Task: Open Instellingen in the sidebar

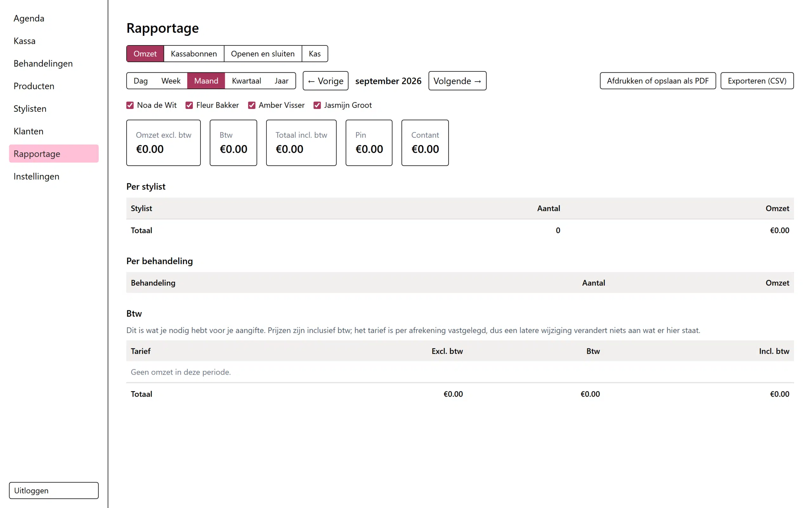Action: point(54,176)
